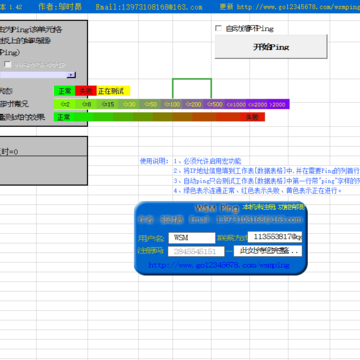The width and height of the screenshot is (360, 360).
Task: Click the 联系方式 contact field
Action: (275, 237)
